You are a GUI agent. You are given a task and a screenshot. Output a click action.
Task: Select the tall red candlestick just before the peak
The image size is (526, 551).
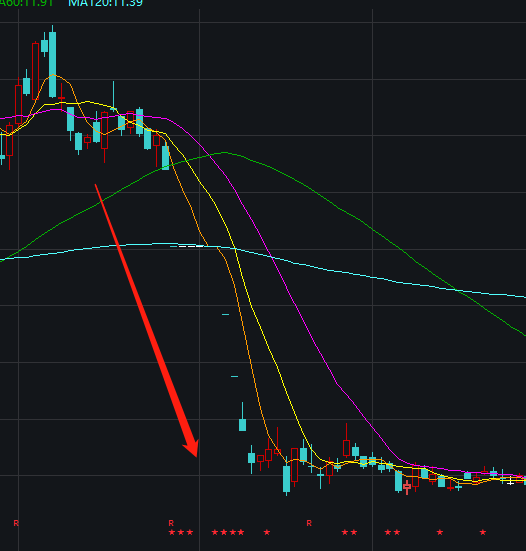[x=35, y=71]
